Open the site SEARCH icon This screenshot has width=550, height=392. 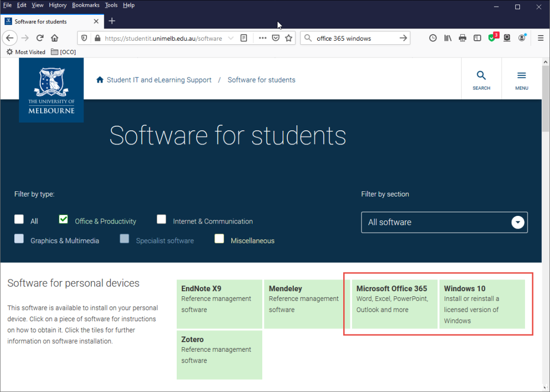[x=481, y=80]
